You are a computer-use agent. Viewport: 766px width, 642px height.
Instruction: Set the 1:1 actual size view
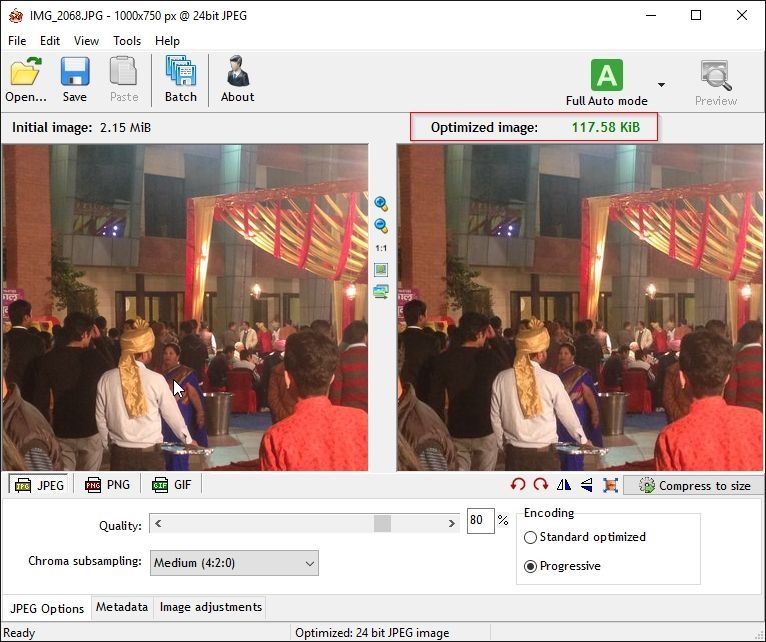tap(381, 248)
